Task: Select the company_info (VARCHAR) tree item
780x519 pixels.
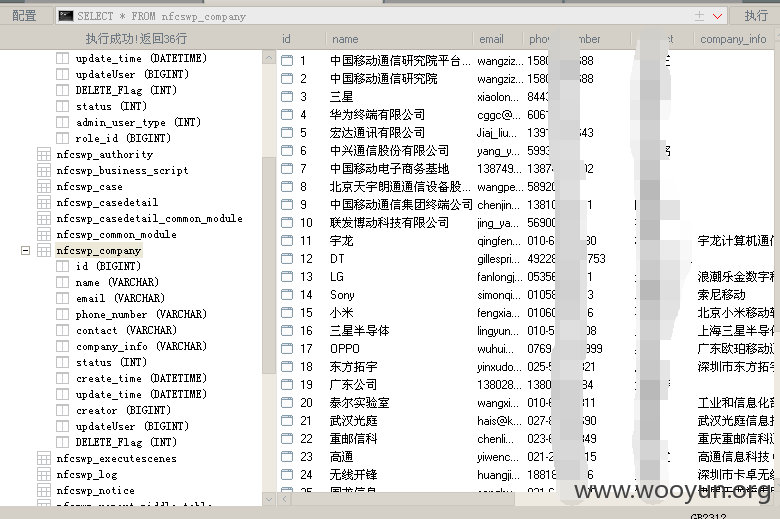Action: pos(141,346)
